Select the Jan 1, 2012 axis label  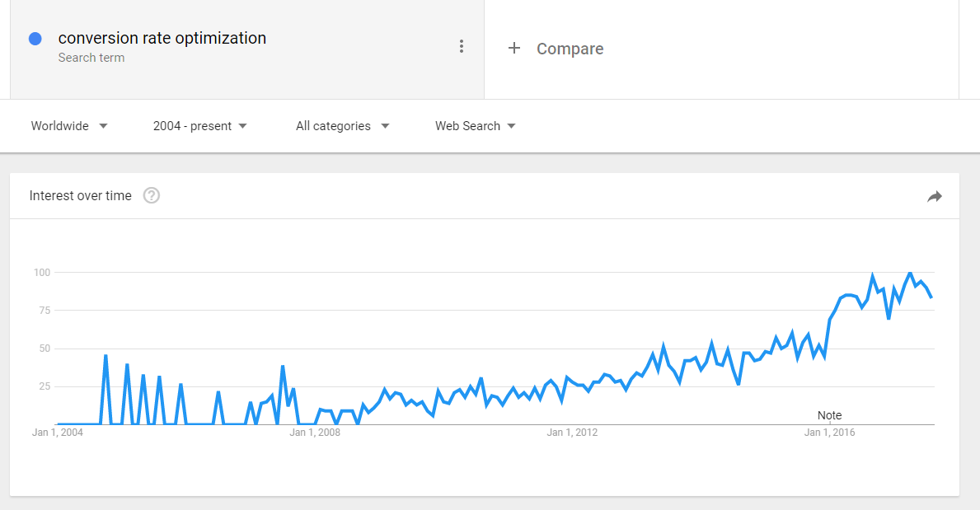pos(572,433)
